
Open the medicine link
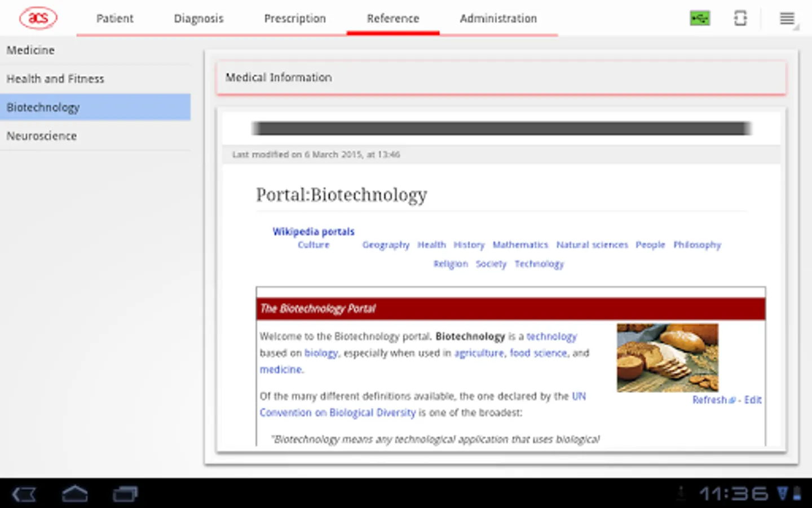coord(281,370)
